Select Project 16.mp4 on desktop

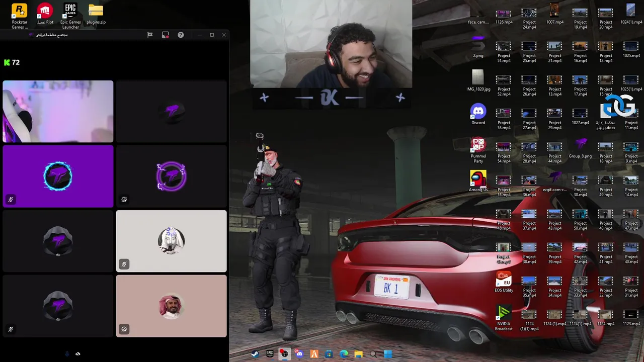[580, 52]
